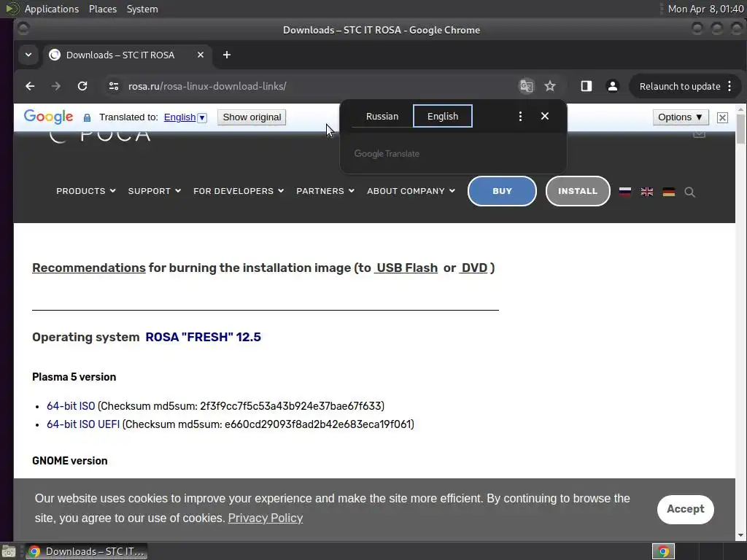Go back to previous page in Chrome
The image size is (747, 560).
pyautogui.click(x=30, y=86)
